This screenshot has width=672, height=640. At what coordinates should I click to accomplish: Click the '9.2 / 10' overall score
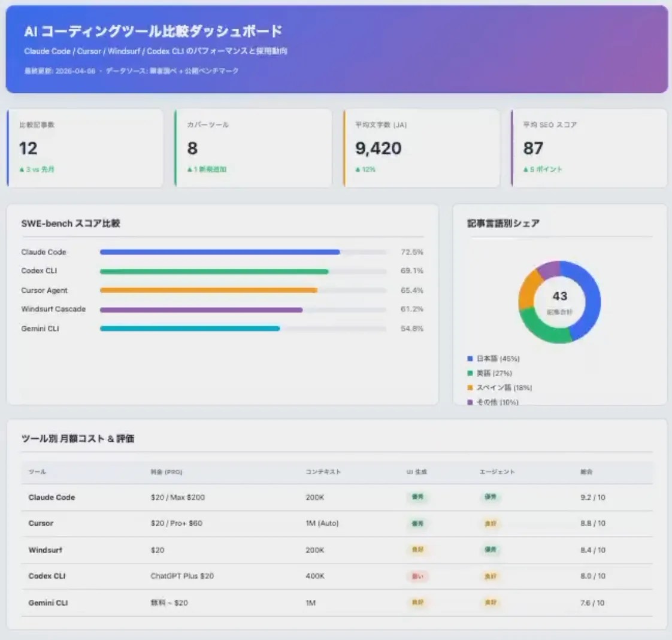593,498
